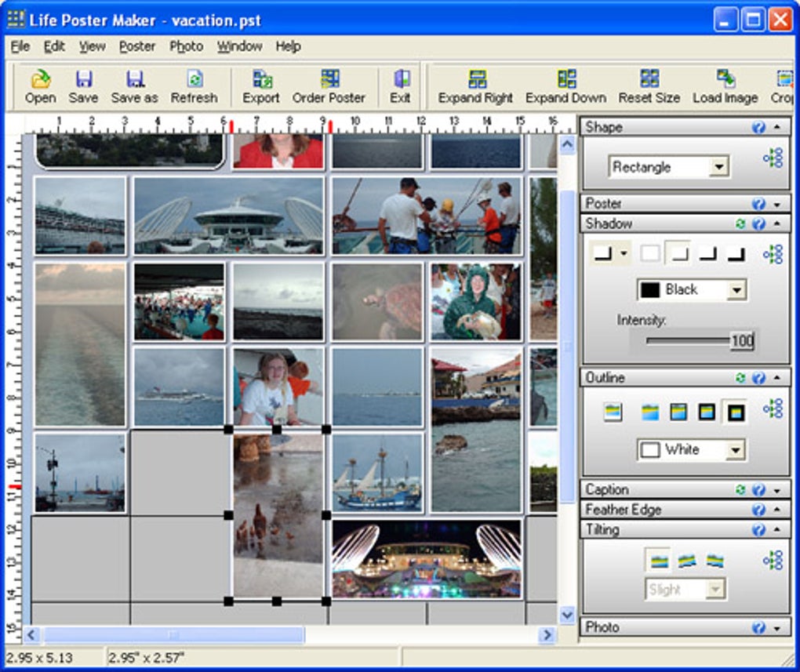This screenshot has width=800, height=672.
Task: Select the thickest black outline style
Action: pyautogui.click(x=735, y=412)
